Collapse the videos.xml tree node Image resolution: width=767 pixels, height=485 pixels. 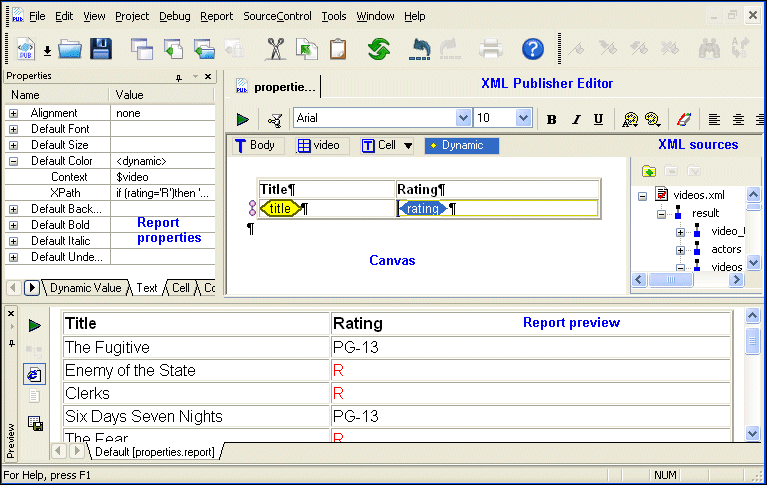pos(643,196)
